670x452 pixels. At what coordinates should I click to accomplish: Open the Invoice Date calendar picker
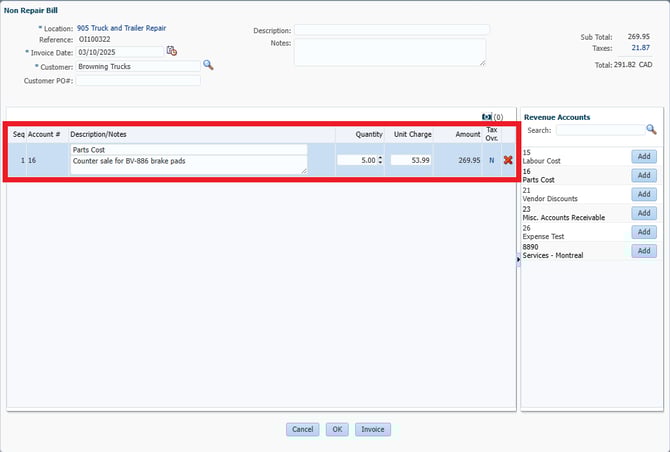(x=172, y=51)
